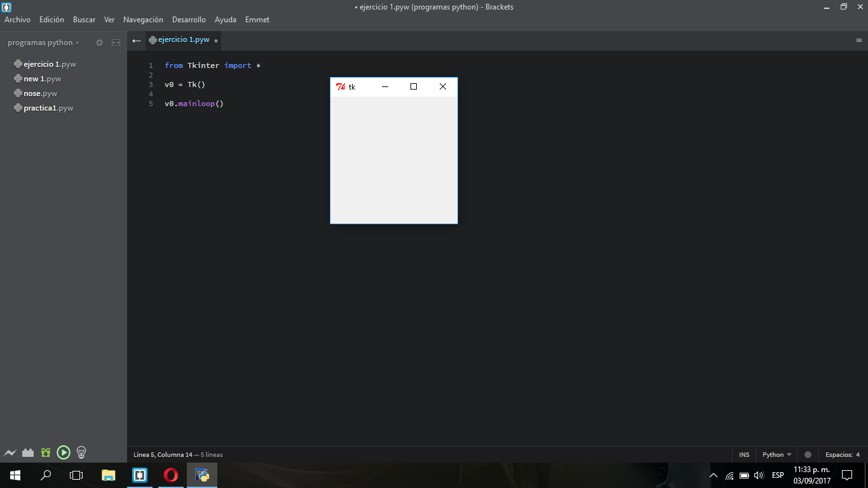
Task: Open the Live Preview lightning icon
Action: click(x=10, y=453)
